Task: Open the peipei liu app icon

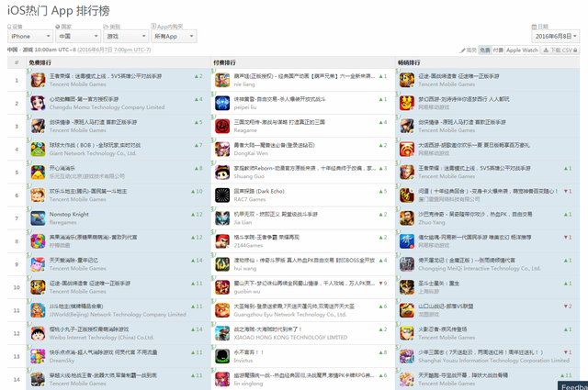Action: [222, 103]
